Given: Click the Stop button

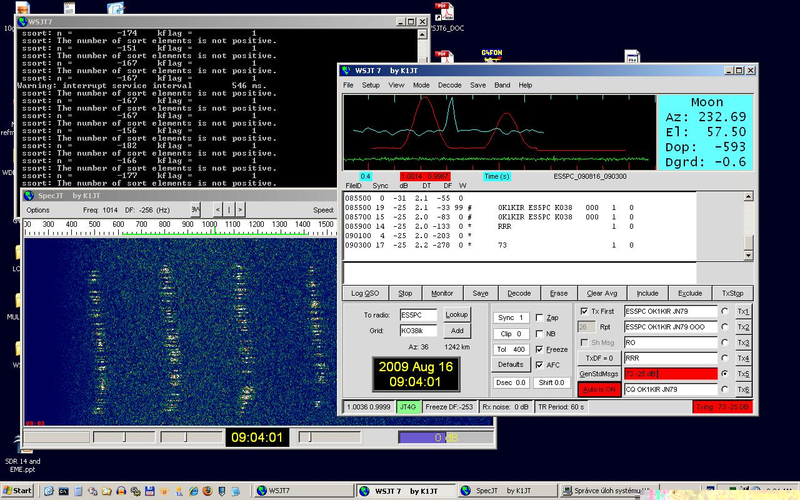Looking at the screenshot, I should click(x=405, y=293).
